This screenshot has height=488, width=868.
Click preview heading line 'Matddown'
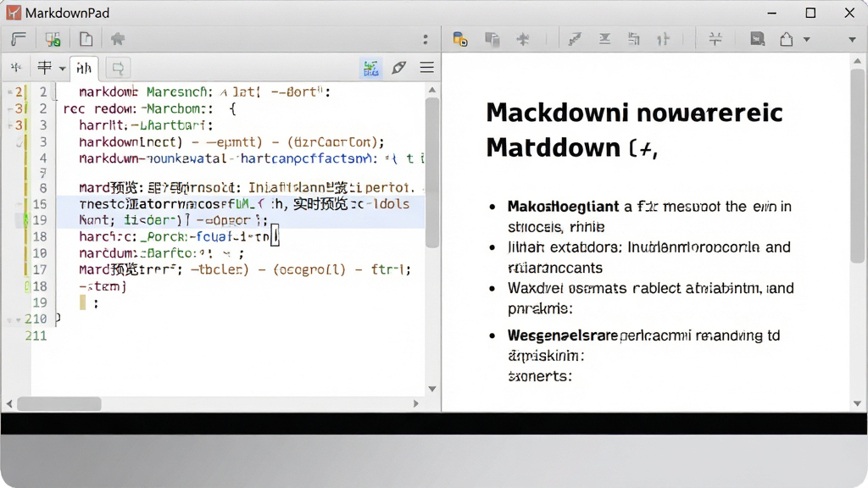tap(572, 147)
